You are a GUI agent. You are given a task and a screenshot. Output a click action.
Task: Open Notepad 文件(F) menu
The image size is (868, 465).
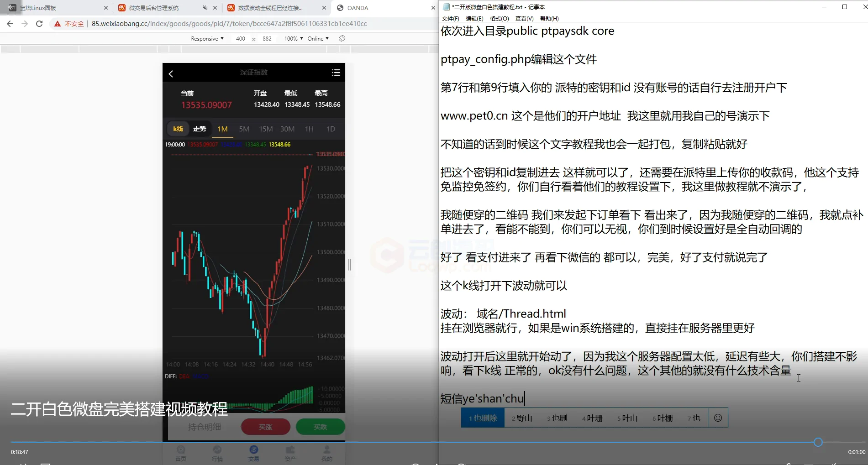click(451, 19)
